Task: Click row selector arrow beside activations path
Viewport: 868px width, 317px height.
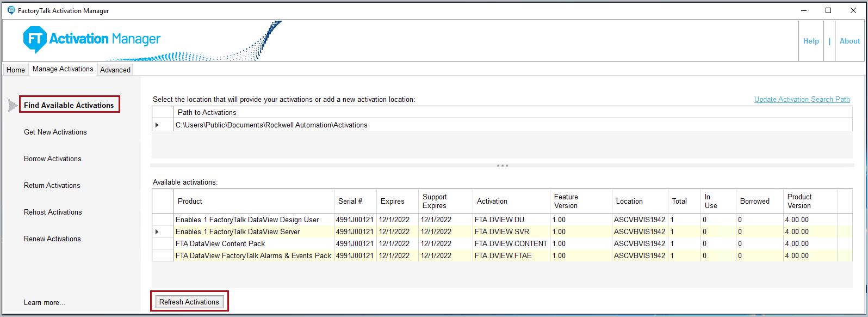Action: coord(163,125)
